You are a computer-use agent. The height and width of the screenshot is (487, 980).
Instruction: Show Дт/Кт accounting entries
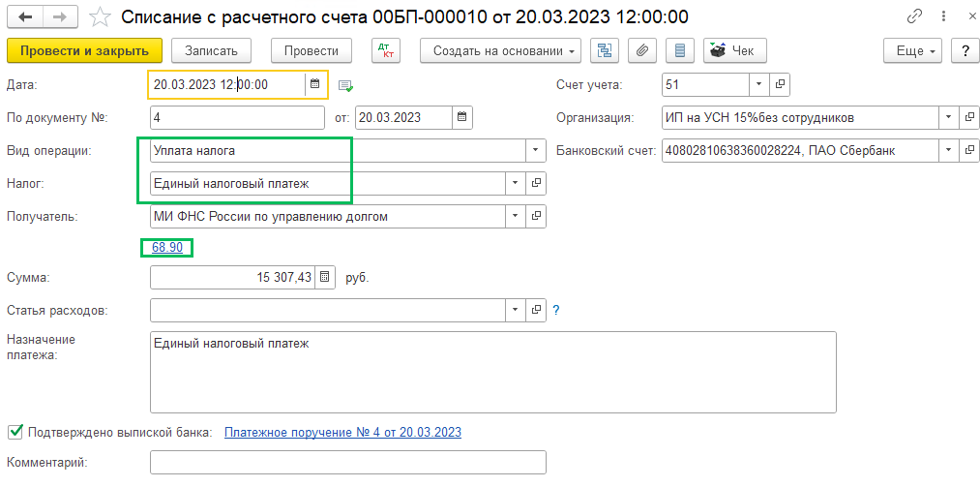point(385,51)
